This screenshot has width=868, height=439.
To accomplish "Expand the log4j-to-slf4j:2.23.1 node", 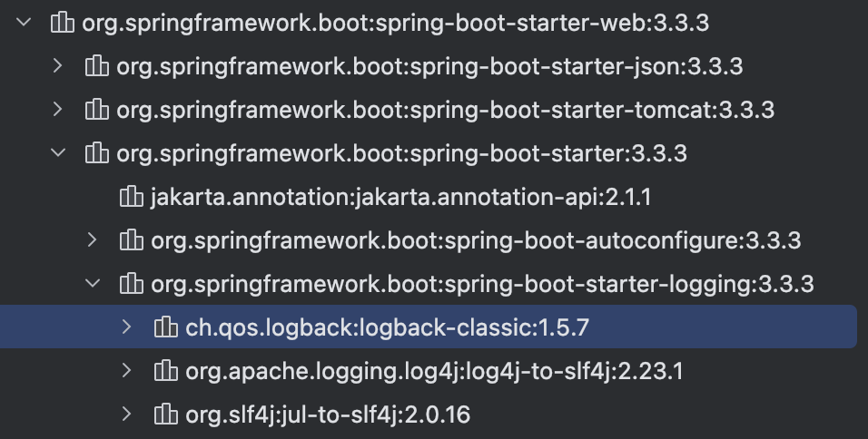I will 127,371.
